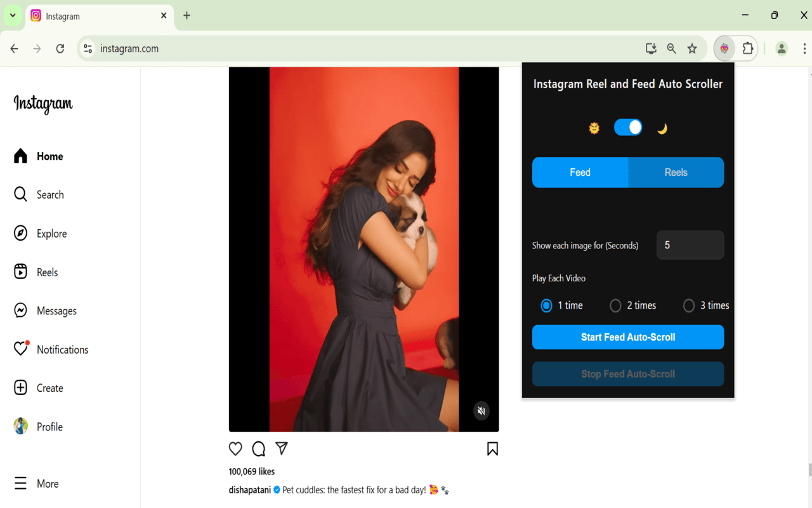Switch to the Reels tab in extension
Image resolution: width=812 pixels, height=508 pixels.
(x=676, y=173)
